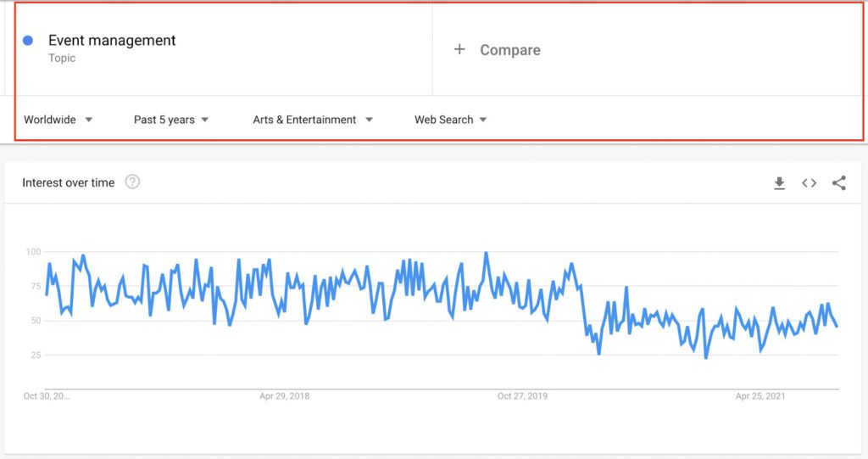Click the Apr 29, 2018 axis label

(284, 396)
